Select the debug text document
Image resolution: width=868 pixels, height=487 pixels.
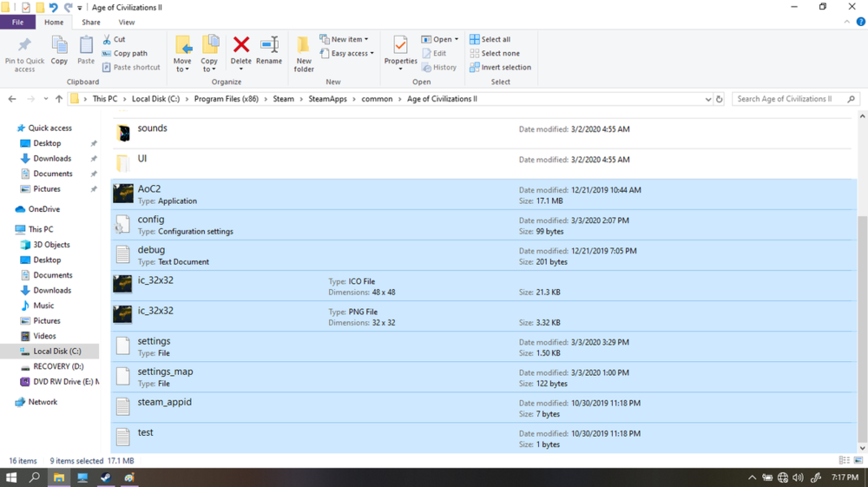483,255
